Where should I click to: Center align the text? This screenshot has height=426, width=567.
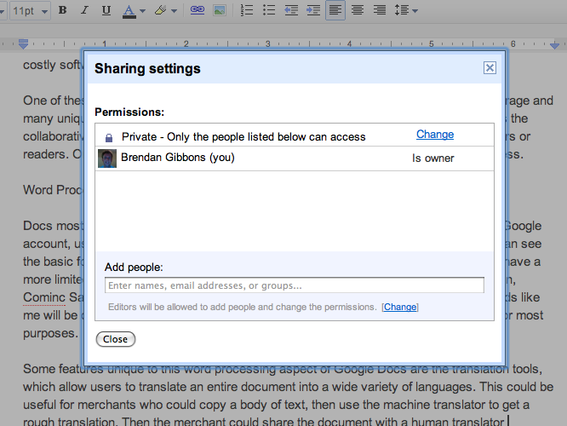pos(357,10)
